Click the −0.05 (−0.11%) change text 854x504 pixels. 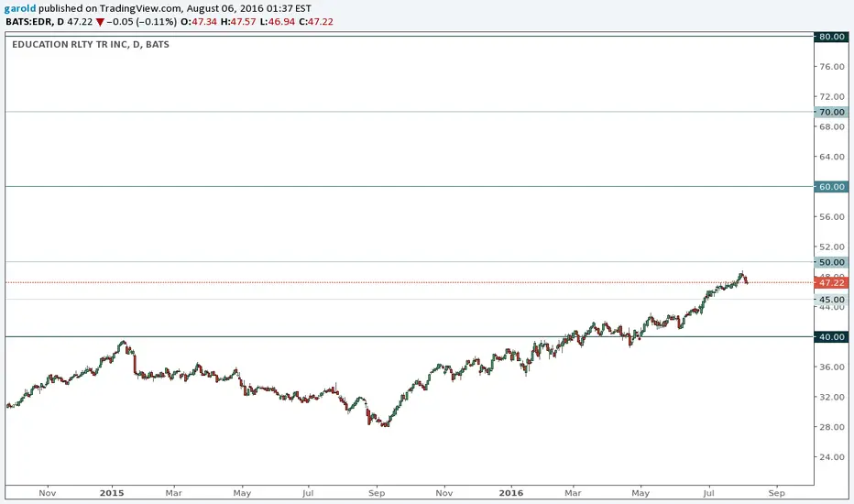[142, 22]
